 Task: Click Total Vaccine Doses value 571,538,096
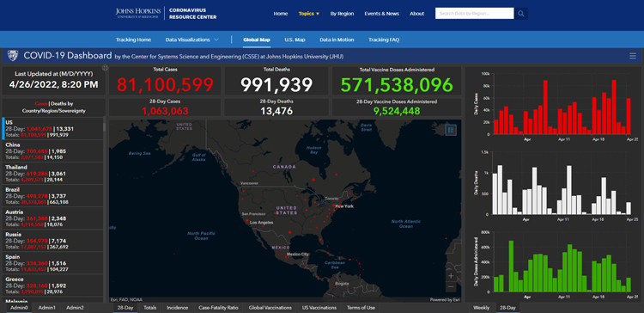tap(397, 85)
